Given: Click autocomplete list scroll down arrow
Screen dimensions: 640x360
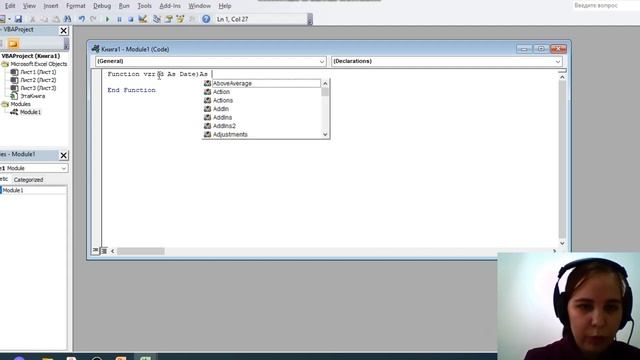Looking at the screenshot, I should [325, 134].
